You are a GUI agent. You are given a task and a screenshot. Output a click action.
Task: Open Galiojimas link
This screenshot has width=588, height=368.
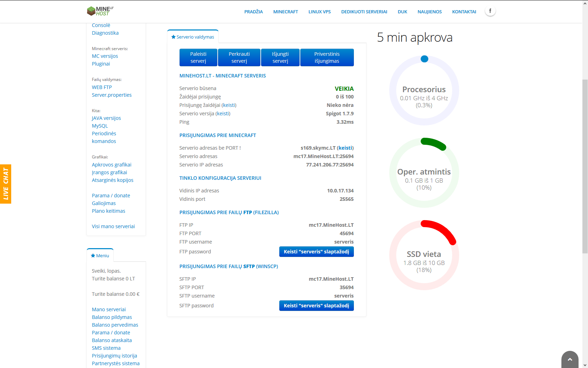coord(104,203)
